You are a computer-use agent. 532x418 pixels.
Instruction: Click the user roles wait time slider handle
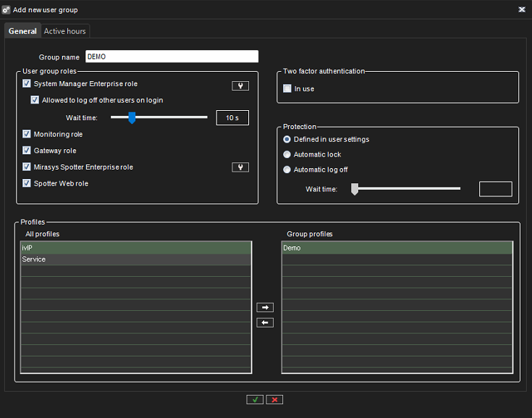coord(132,117)
